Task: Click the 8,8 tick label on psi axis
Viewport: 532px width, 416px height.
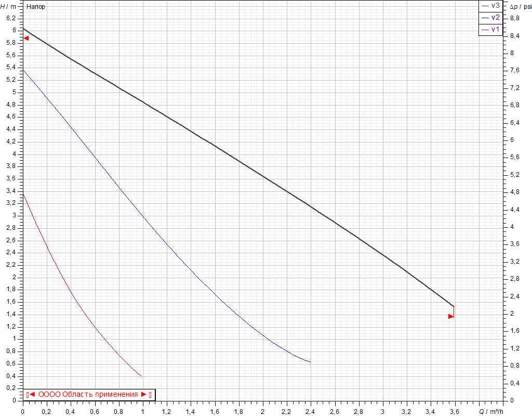Action: (x=514, y=18)
